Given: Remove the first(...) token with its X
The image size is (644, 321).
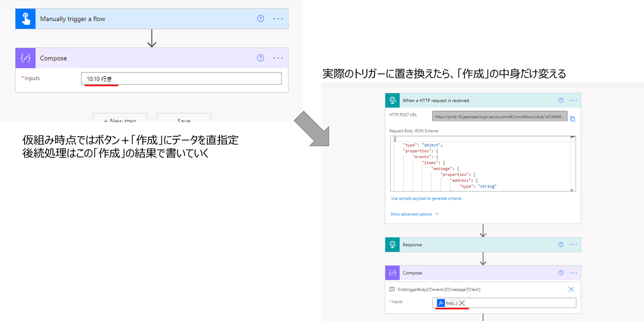Looking at the screenshot, I should (462, 302).
